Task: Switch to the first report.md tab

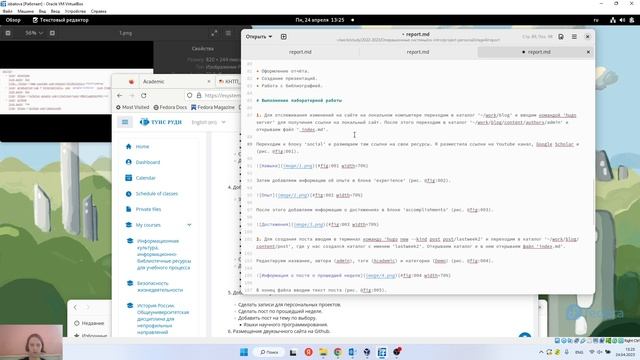Action: [300, 52]
